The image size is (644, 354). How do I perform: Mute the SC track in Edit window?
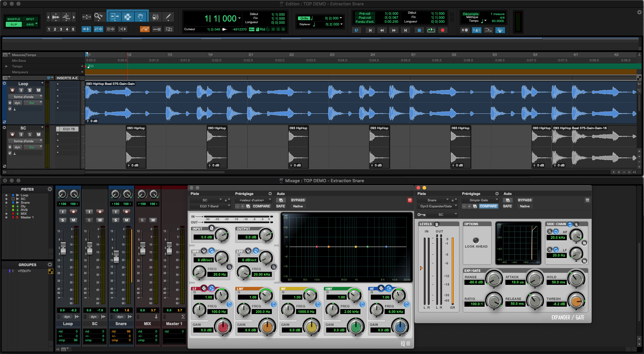(39, 135)
